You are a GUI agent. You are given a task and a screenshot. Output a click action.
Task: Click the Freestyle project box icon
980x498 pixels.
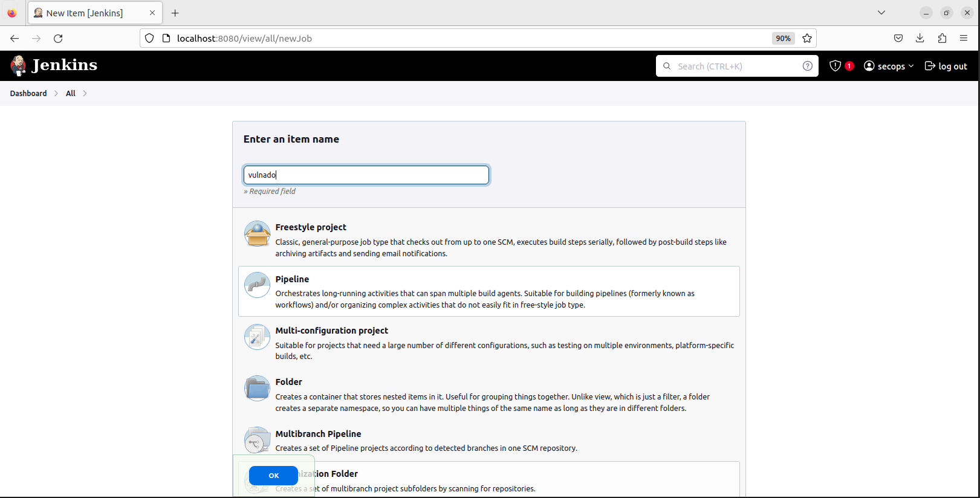pyautogui.click(x=257, y=233)
